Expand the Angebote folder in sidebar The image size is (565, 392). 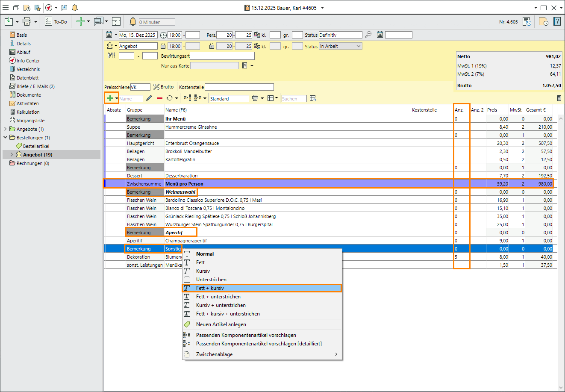(x=6, y=129)
